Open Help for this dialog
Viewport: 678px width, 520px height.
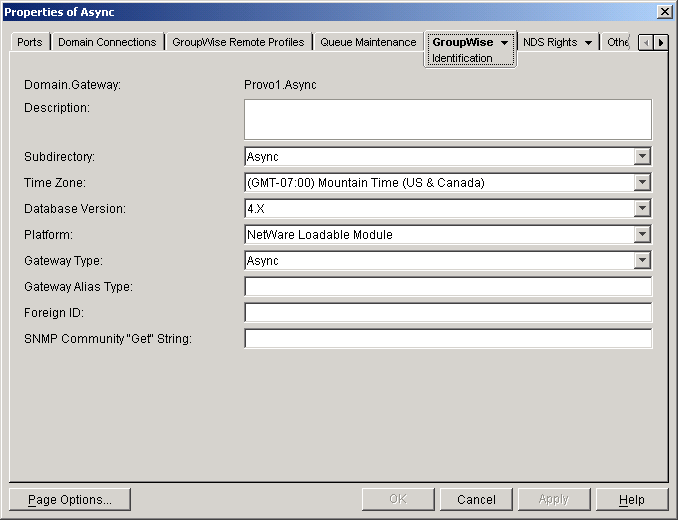coord(632,500)
